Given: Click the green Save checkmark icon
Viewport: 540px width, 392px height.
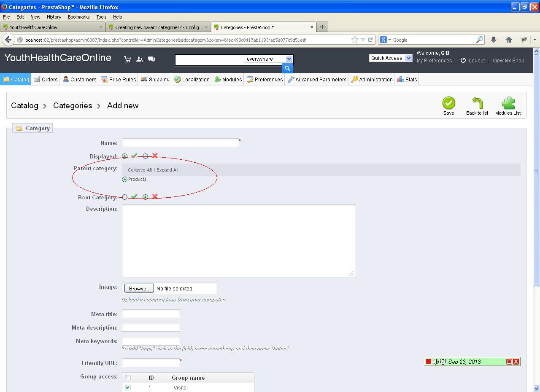Looking at the screenshot, I should pyautogui.click(x=448, y=103).
